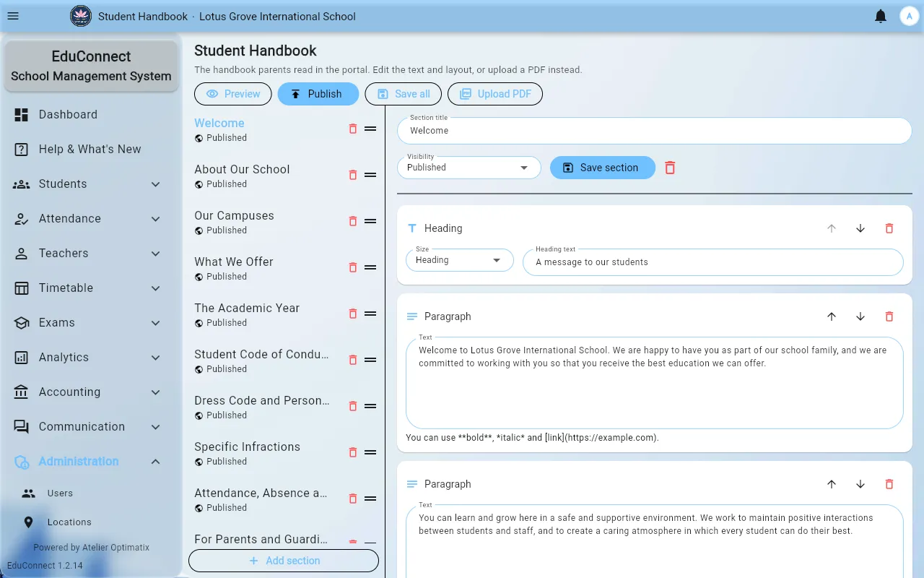Click the Save section button
This screenshot has height=578, width=924.
click(x=603, y=168)
